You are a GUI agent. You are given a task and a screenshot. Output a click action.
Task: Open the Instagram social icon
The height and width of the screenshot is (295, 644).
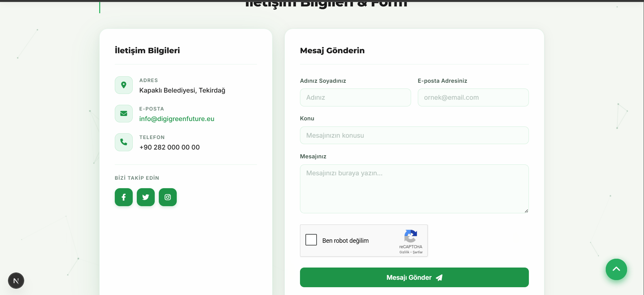168,197
